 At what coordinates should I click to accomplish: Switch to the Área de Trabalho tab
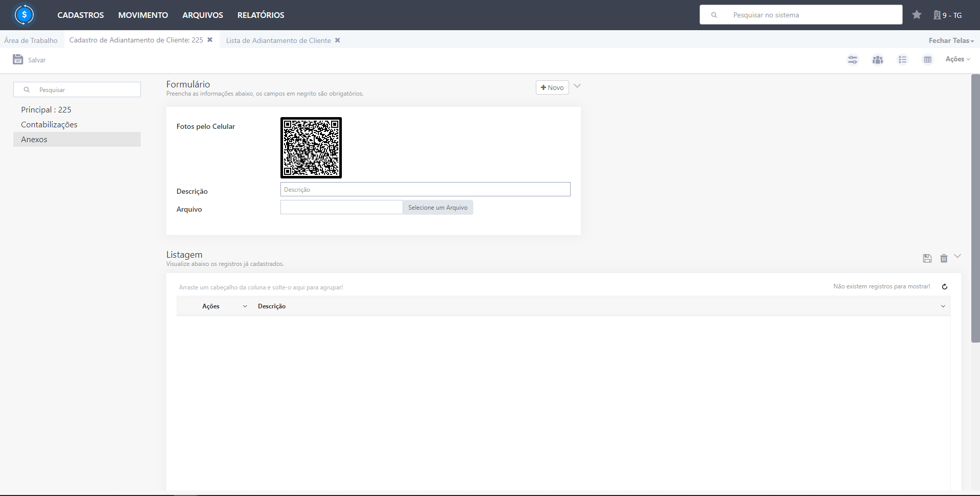(x=31, y=40)
